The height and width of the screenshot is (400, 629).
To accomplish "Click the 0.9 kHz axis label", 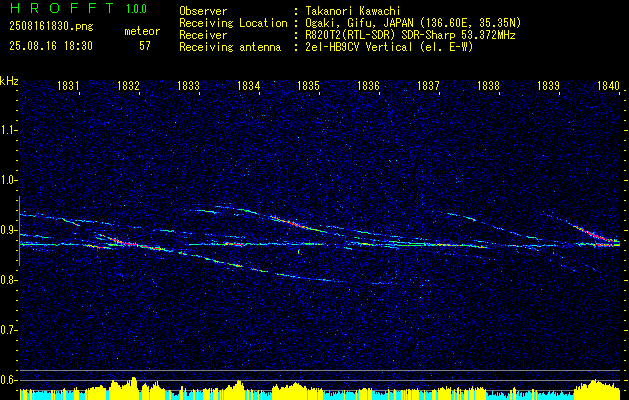I will tap(7, 230).
